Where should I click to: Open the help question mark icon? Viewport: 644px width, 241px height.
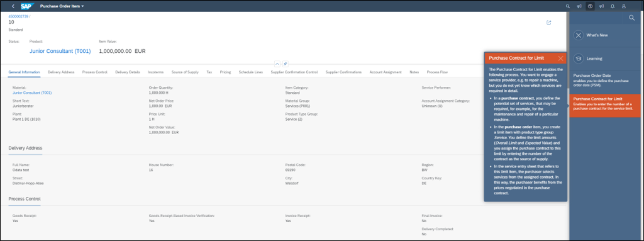click(x=590, y=6)
